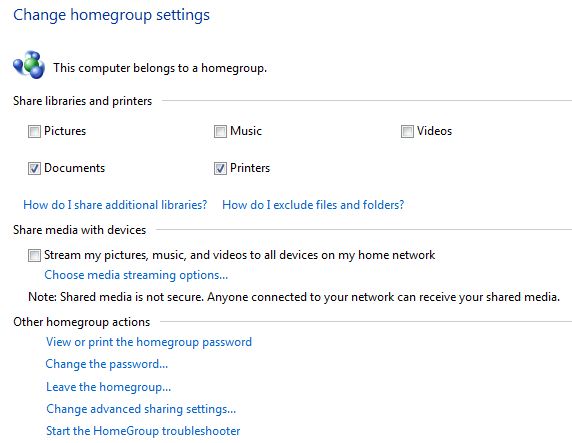572x443 pixels.
Task: Select Leave the homegroup link
Action: click(x=108, y=386)
